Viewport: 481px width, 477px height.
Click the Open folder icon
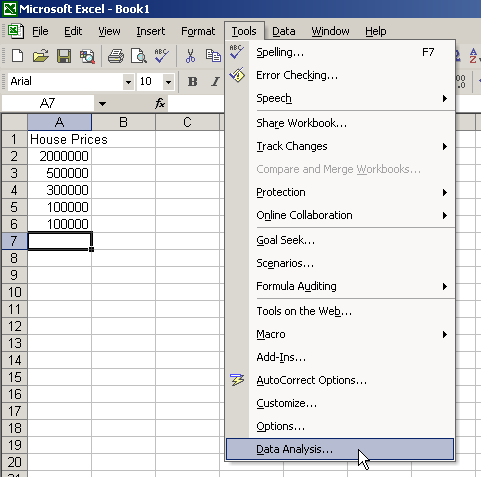pos(41,56)
